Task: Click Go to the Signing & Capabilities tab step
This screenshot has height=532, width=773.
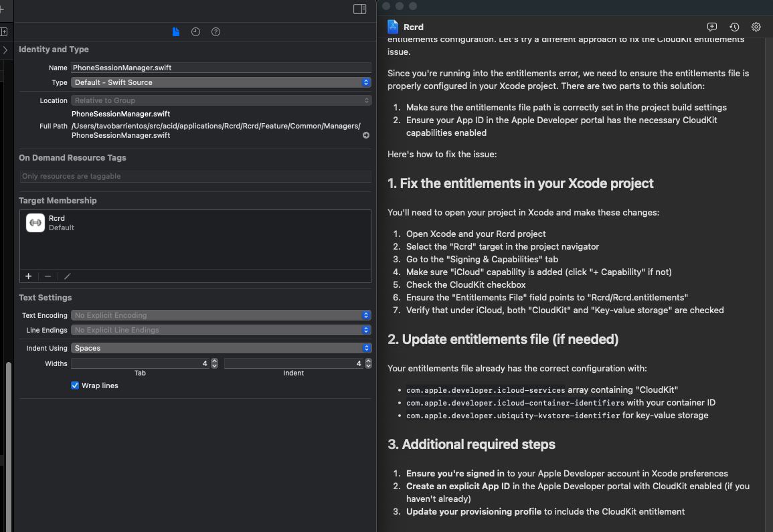Action: [x=482, y=260]
